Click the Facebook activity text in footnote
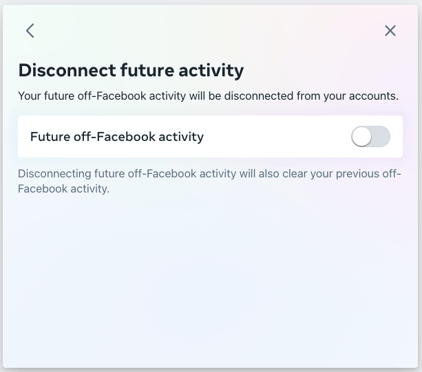The image size is (422, 372). (63, 189)
